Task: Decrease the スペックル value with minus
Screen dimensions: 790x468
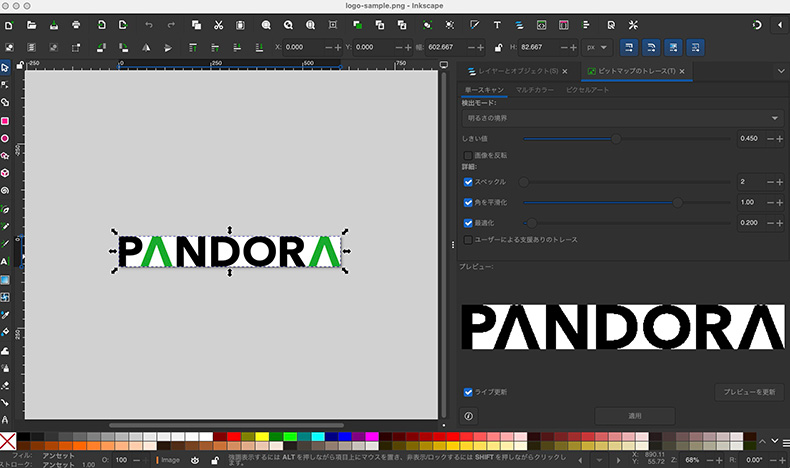Action: click(770, 182)
